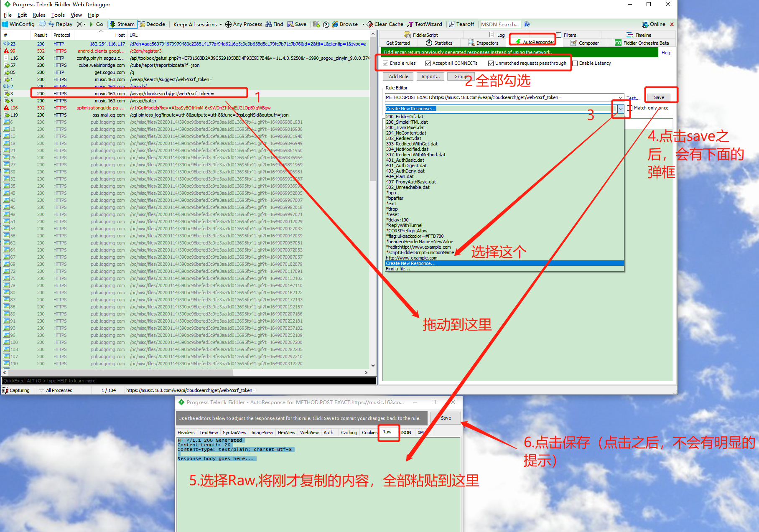Check the Match only once box

[630, 108]
